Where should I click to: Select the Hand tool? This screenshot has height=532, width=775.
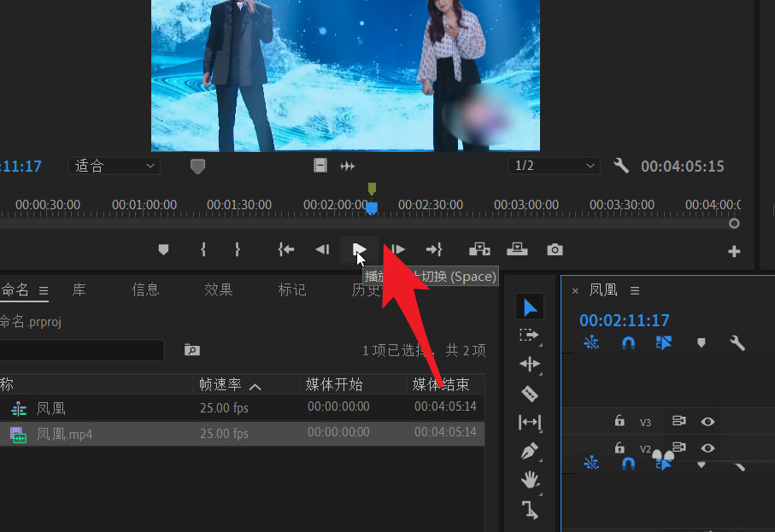tap(530, 480)
